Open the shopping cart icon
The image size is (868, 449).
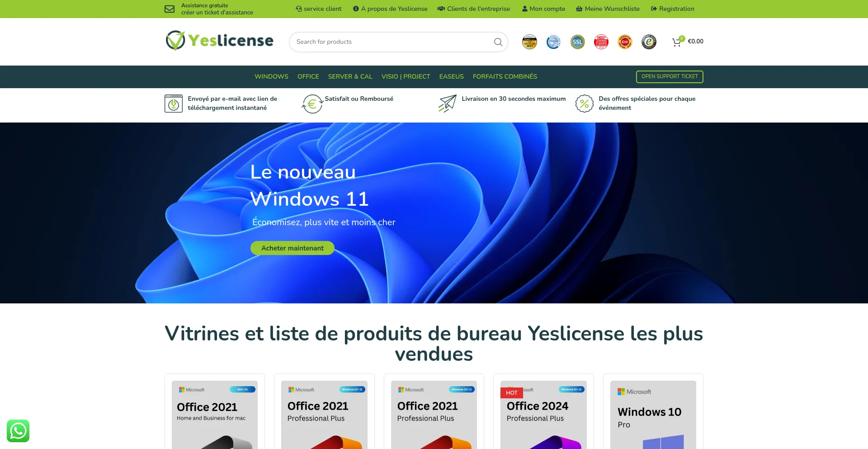677,42
